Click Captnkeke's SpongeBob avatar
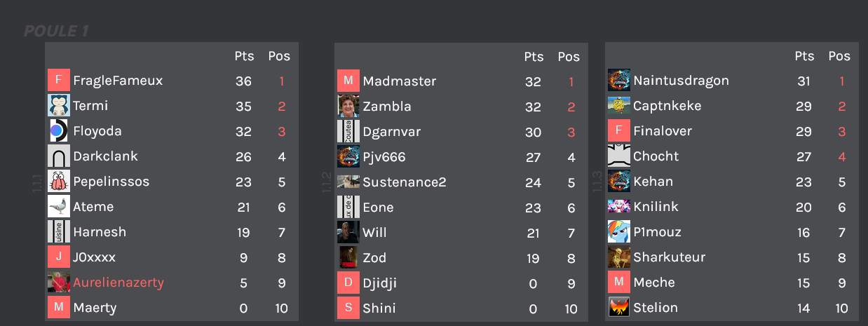The image size is (868, 326). (619, 106)
